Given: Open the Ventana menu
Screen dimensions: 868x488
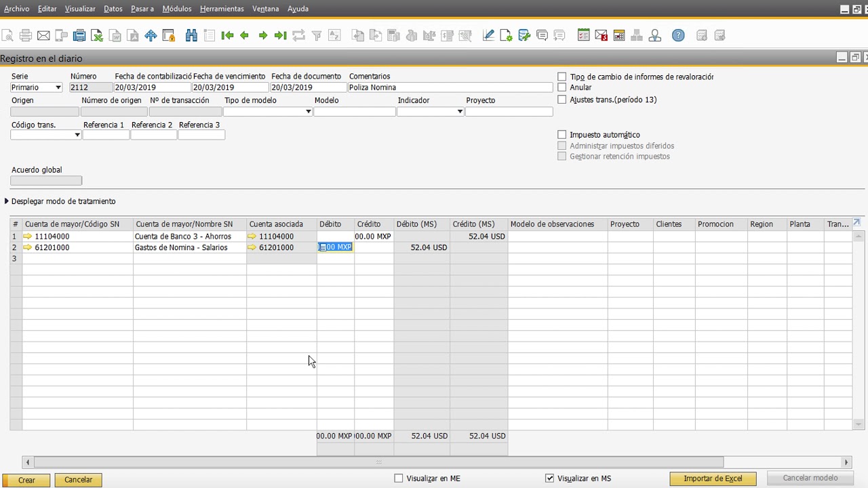Looking at the screenshot, I should pyautogui.click(x=265, y=9).
